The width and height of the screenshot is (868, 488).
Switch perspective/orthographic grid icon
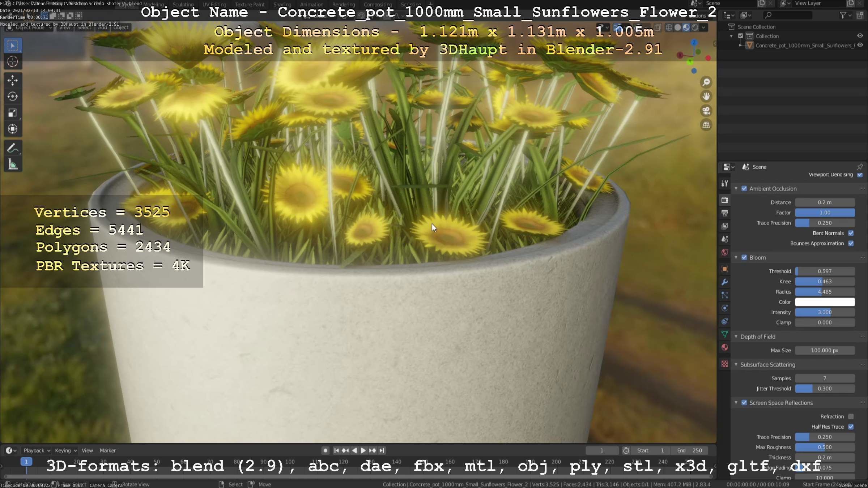pos(706,125)
